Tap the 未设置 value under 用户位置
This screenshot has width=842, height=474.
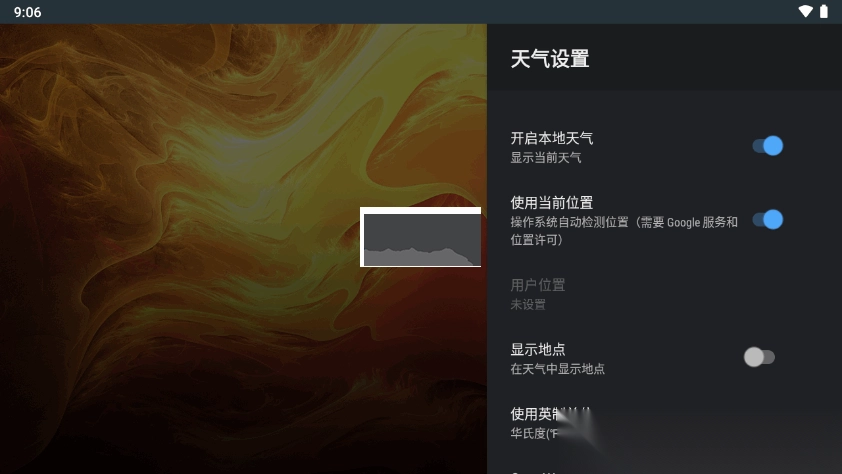click(528, 304)
